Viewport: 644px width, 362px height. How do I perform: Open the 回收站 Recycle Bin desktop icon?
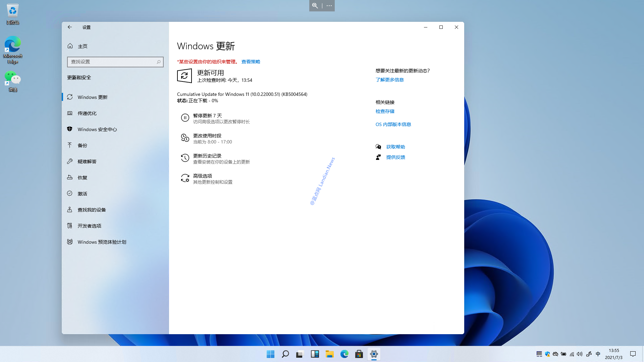13,14
